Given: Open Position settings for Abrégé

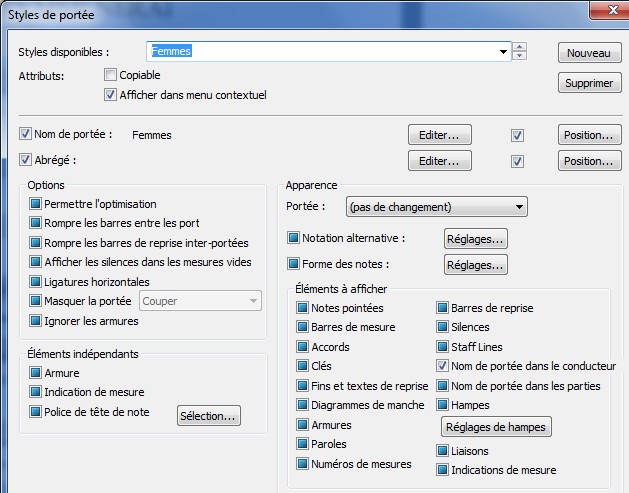Looking at the screenshot, I should (x=587, y=160).
